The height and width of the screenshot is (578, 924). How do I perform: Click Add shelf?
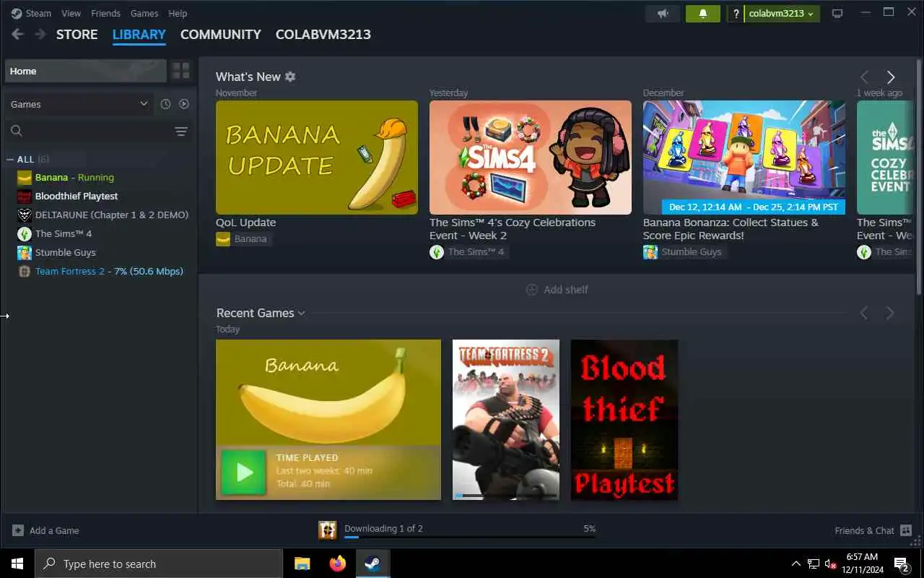[x=557, y=290]
